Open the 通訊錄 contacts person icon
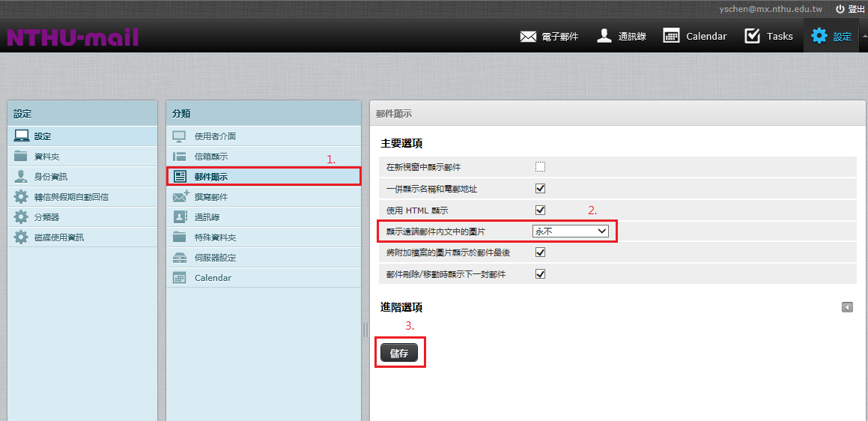Image resolution: width=868 pixels, height=421 pixels. point(604,36)
